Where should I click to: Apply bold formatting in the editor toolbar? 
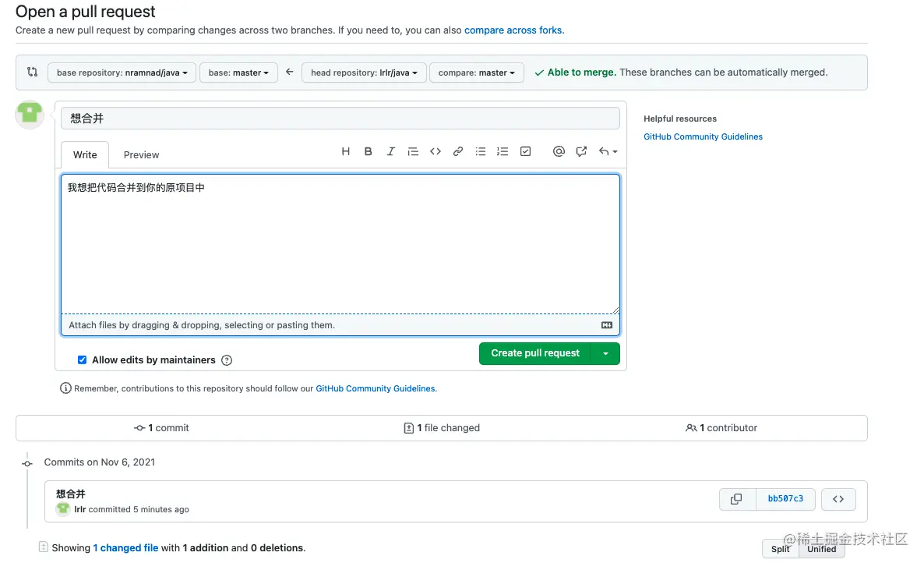pyautogui.click(x=369, y=151)
